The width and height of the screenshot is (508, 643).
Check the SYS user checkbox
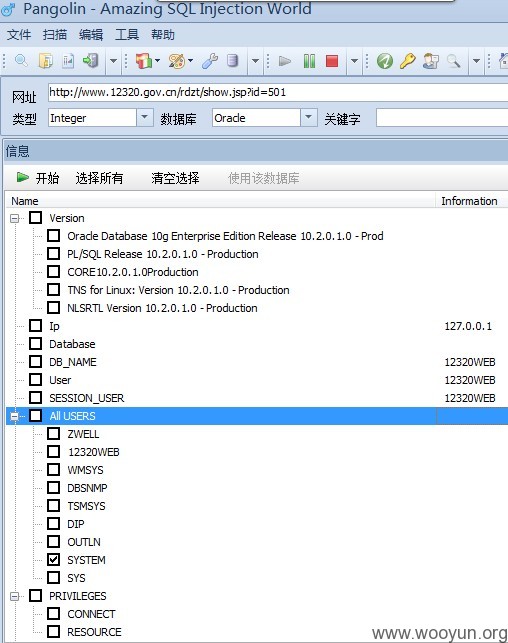pos(53,578)
